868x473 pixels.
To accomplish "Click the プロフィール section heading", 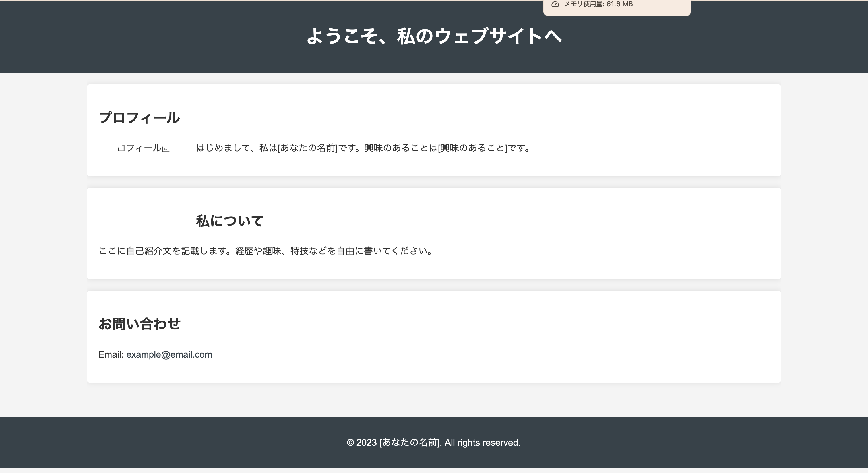I will click(139, 118).
